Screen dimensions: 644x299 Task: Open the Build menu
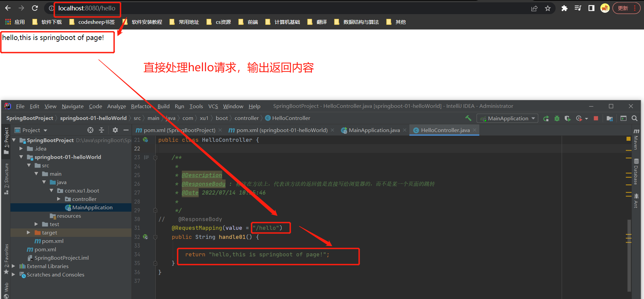163,106
